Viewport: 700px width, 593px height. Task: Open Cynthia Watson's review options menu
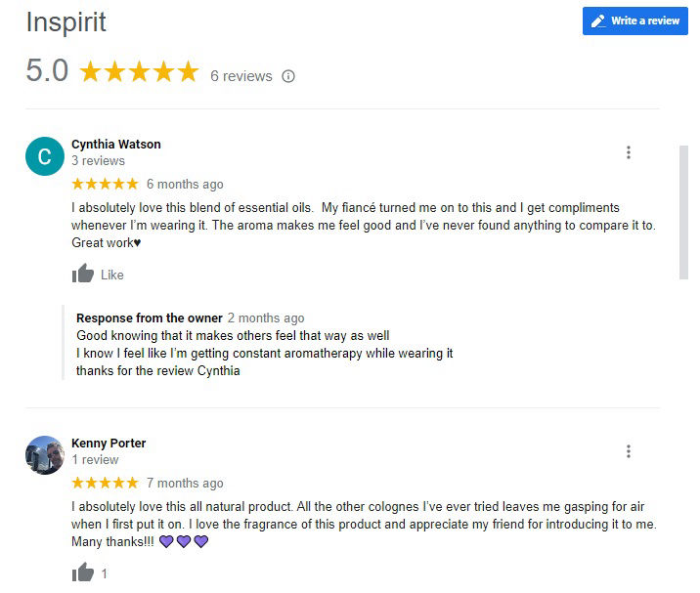tap(629, 152)
